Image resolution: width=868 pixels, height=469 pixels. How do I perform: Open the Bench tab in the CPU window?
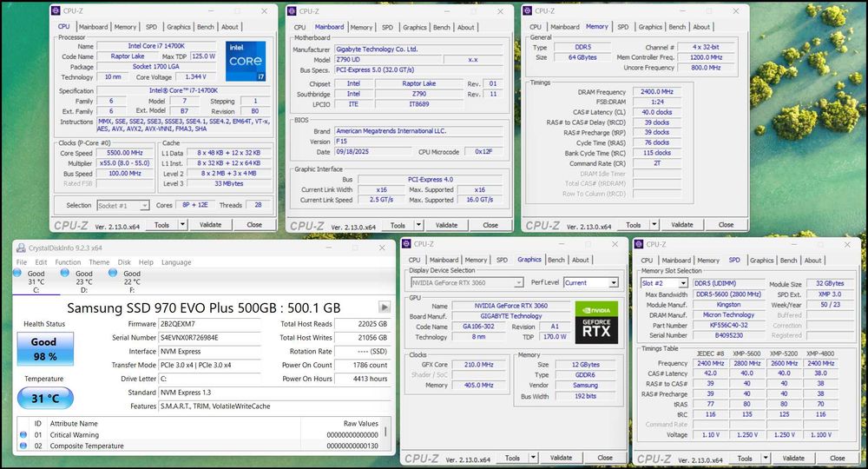(x=206, y=27)
